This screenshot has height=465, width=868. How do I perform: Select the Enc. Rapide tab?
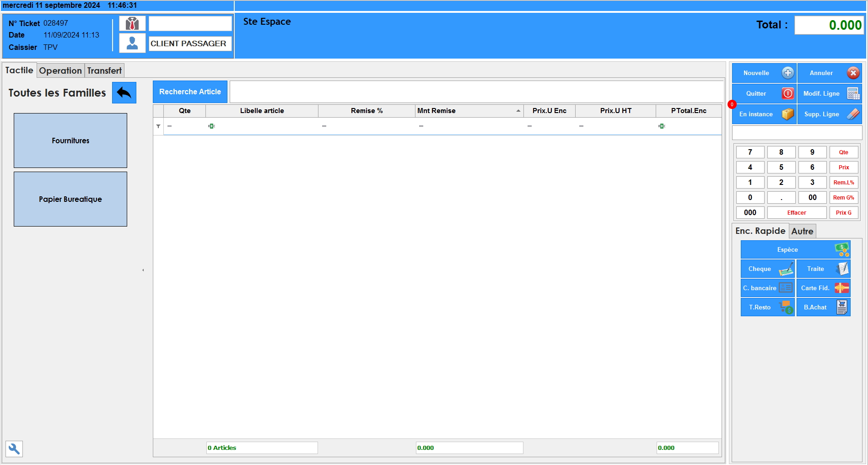[760, 231]
